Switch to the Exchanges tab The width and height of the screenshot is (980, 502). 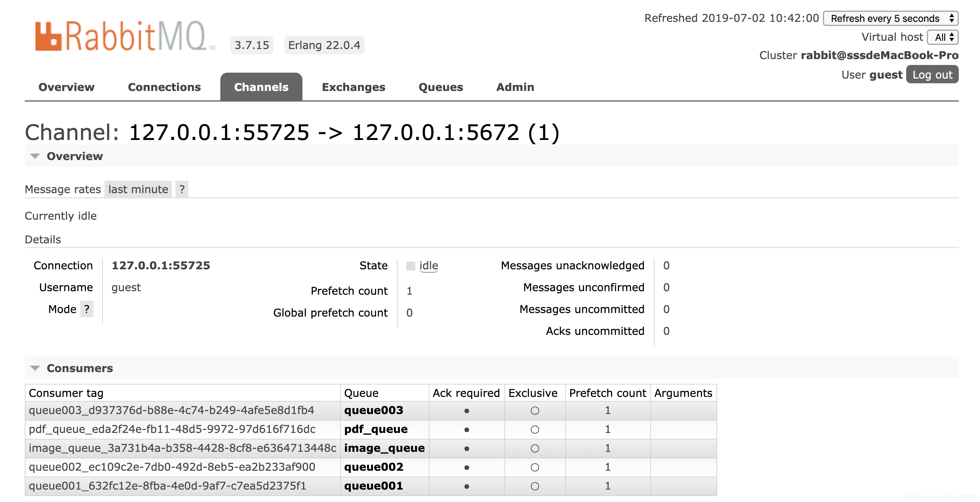(x=354, y=87)
